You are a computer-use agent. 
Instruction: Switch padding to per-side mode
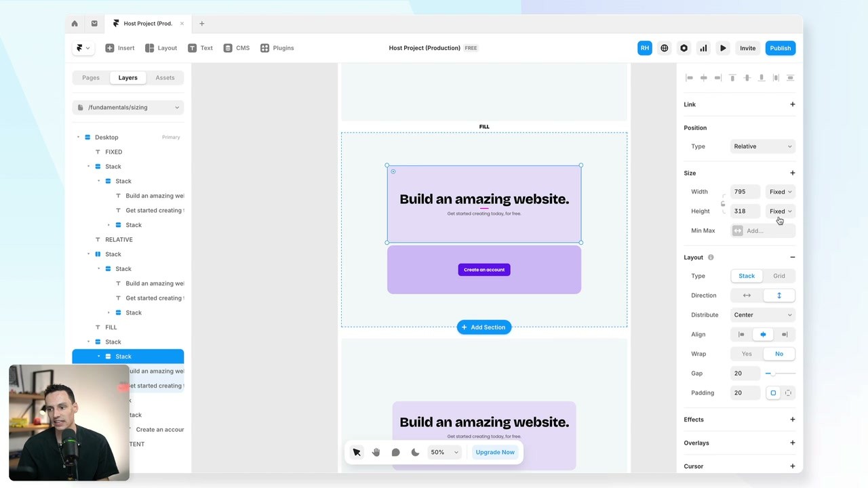[x=788, y=393]
